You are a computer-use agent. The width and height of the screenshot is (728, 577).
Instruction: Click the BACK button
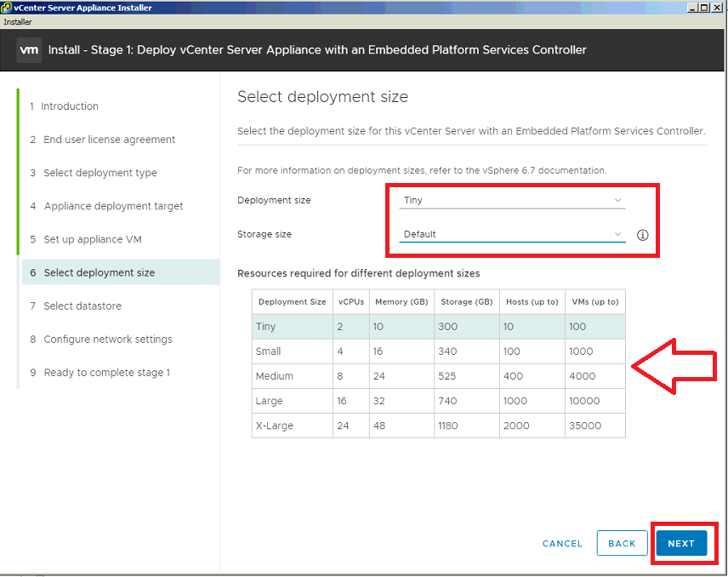[622, 543]
